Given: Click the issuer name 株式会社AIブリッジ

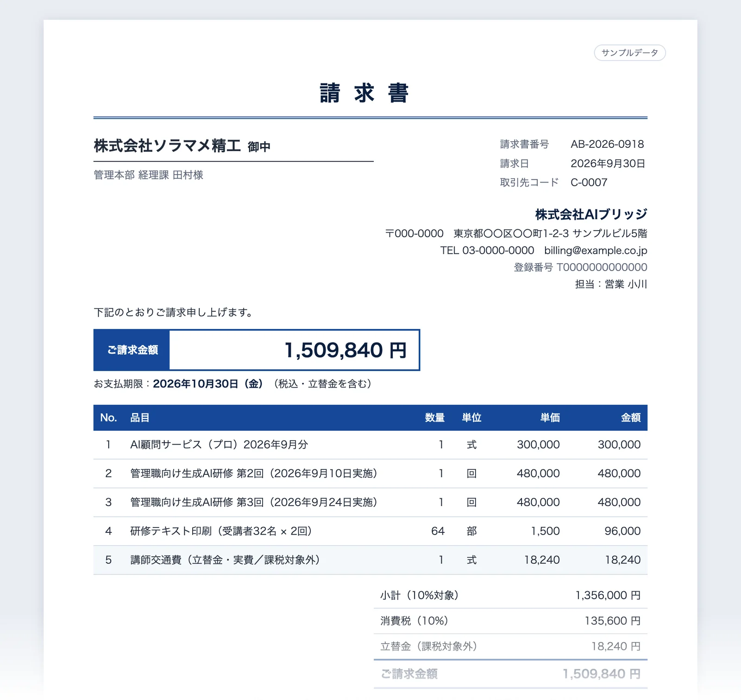Looking at the screenshot, I should 591,214.
